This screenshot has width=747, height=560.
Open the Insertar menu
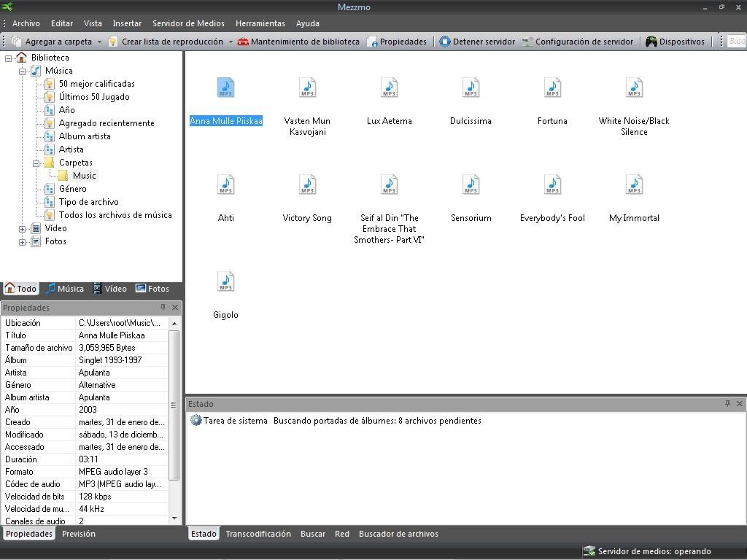(x=127, y=23)
